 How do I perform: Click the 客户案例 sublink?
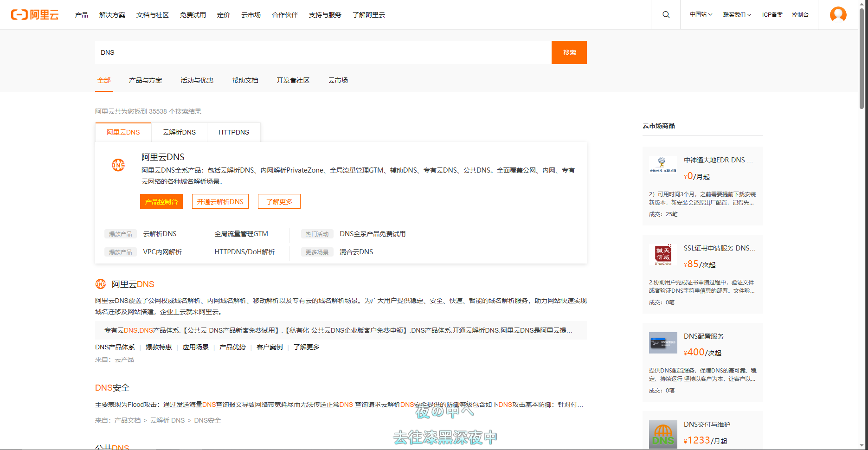[x=270, y=347]
